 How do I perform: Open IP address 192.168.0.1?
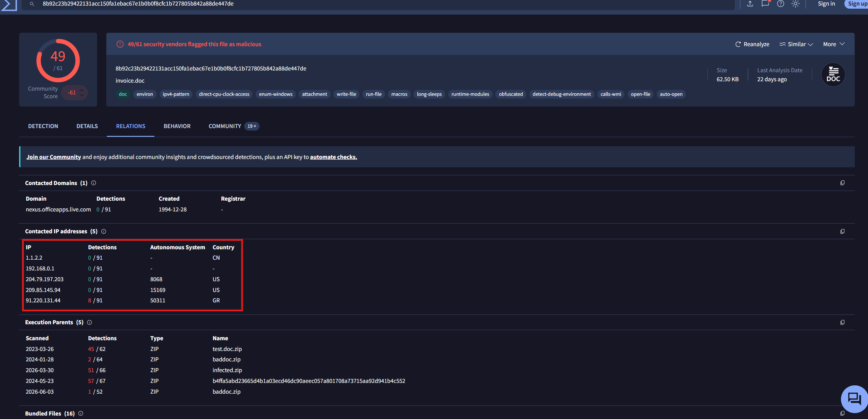point(40,268)
